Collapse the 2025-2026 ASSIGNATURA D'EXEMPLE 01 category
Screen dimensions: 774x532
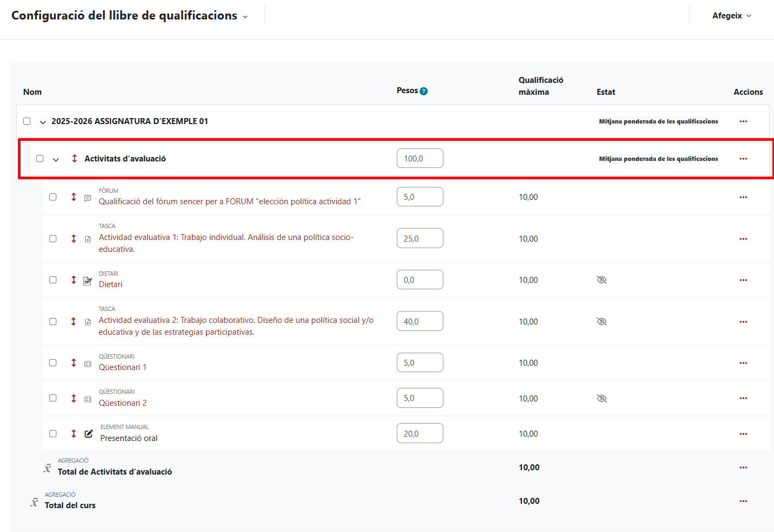pos(43,122)
